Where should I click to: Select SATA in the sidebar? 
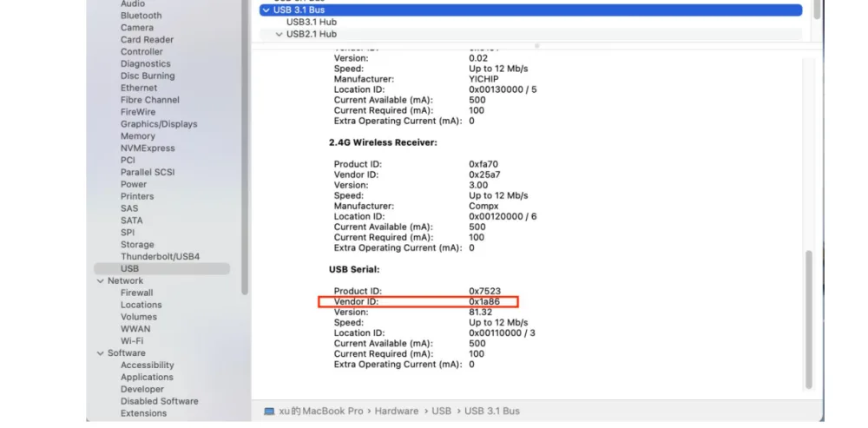coord(131,221)
